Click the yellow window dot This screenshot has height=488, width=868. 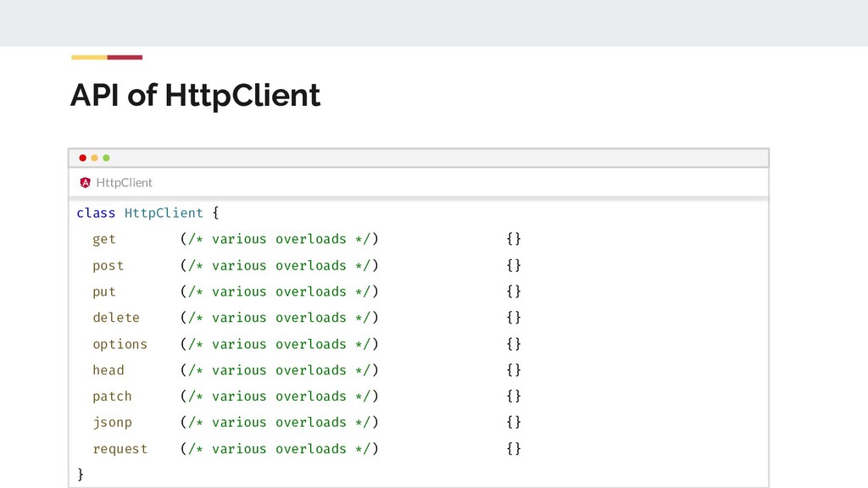point(94,158)
